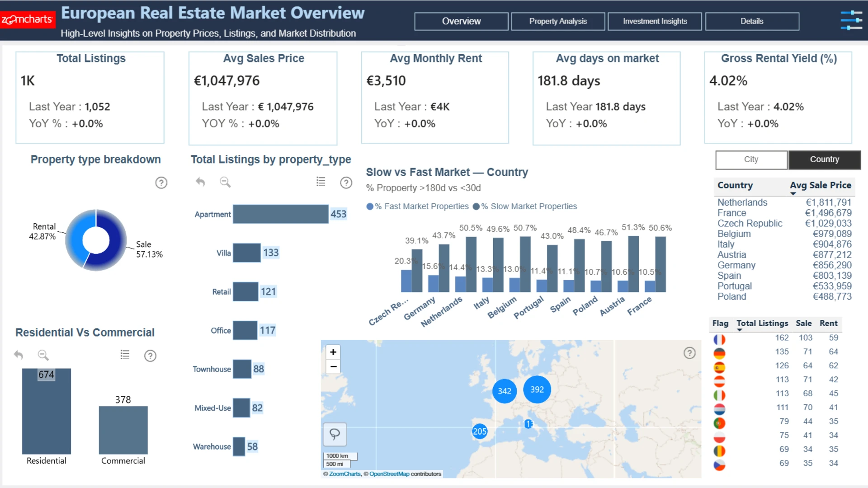Open the filter panel icon at top right

point(851,21)
